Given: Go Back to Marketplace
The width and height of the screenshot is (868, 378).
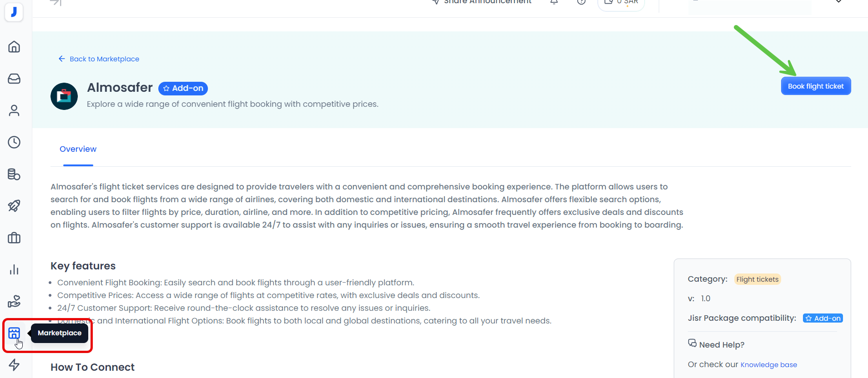Looking at the screenshot, I should click(x=99, y=59).
